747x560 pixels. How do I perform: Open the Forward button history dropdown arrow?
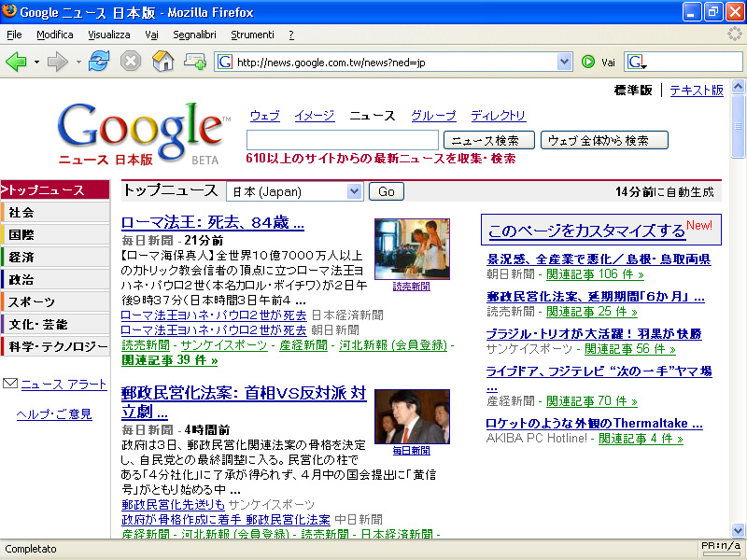coord(78,62)
